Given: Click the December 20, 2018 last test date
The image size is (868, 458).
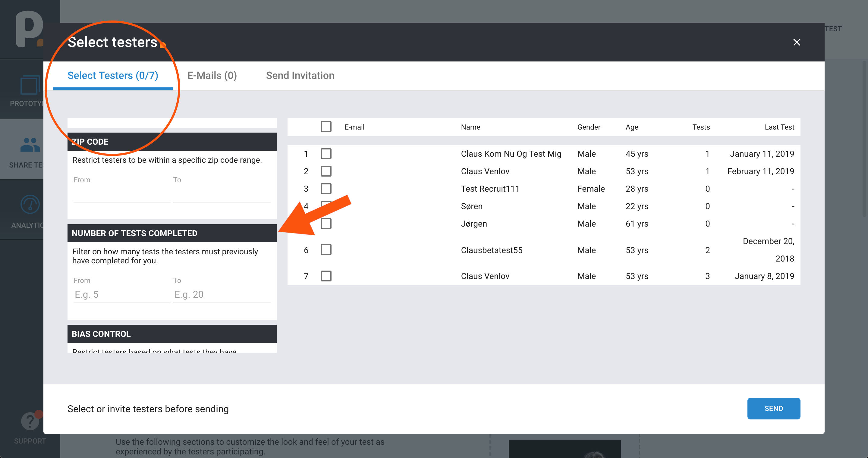Looking at the screenshot, I should pyautogui.click(x=768, y=250).
